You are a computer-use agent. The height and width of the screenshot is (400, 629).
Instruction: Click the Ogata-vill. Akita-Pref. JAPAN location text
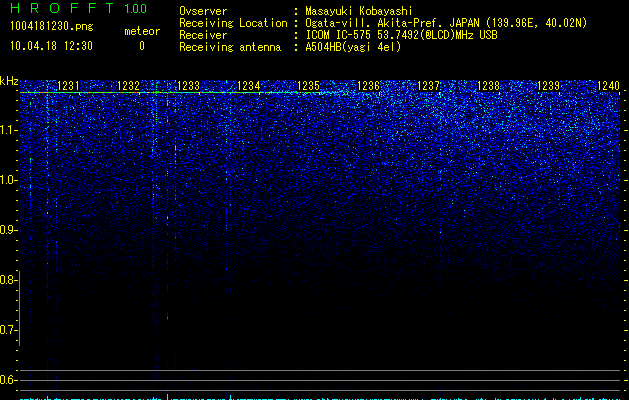pyautogui.click(x=446, y=23)
